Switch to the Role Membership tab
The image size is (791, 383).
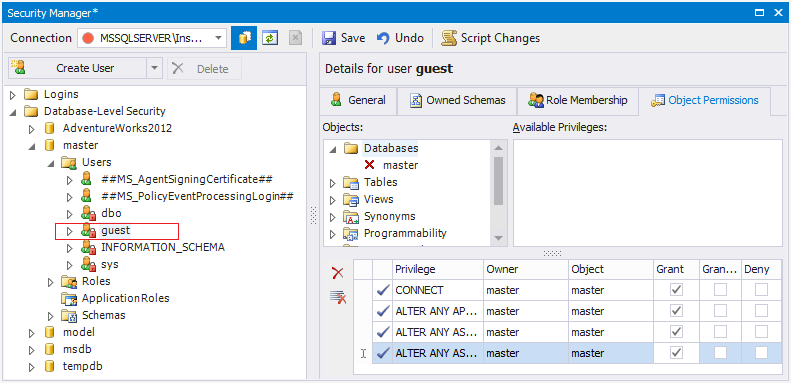coord(578,100)
